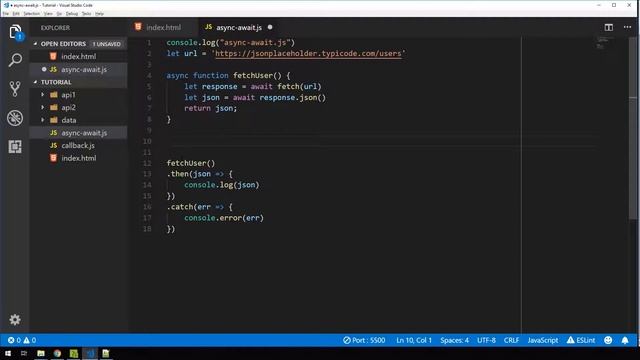Image resolution: width=640 pixels, height=360 pixels.
Task: Expand the api1 folder
Action: [x=42, y=95]
